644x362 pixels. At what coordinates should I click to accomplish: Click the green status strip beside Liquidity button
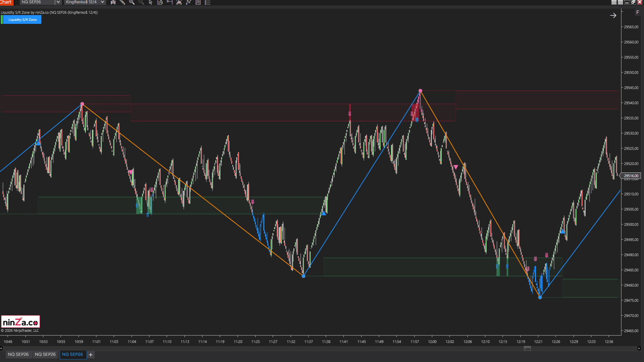(2, 20)
